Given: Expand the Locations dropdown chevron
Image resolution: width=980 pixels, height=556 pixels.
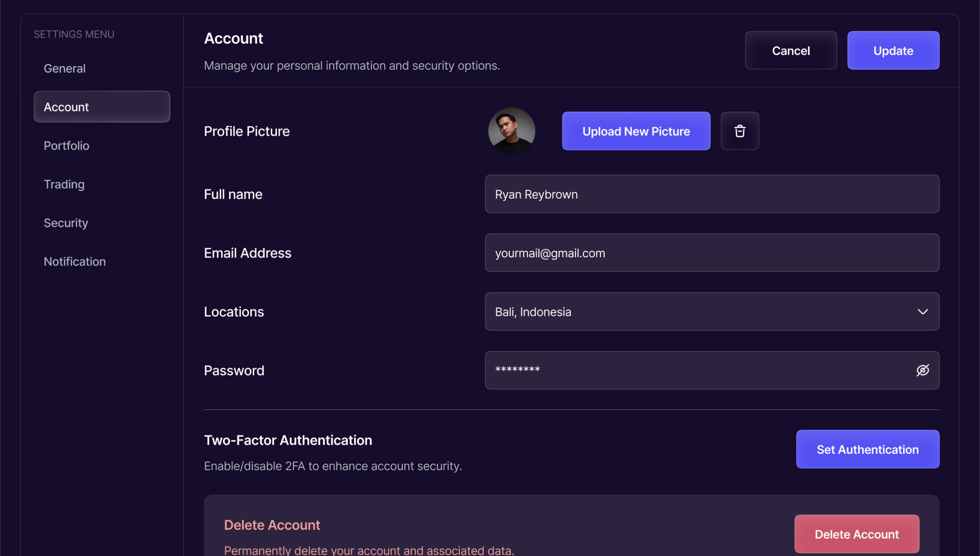Looking at the screenshot, I should [x=922, y=311].
